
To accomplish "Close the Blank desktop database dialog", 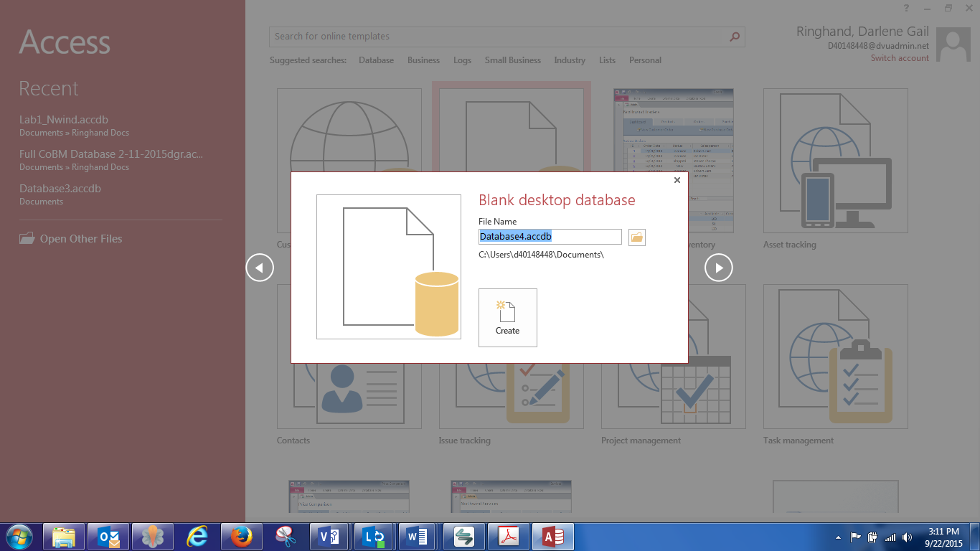I will [x=677, y=180].
